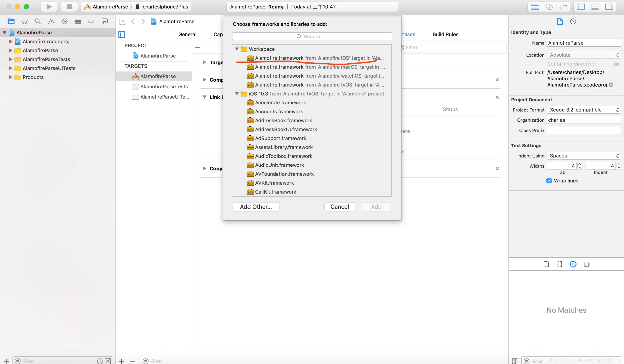This screenshot has width=624, height=364.
Task: Open Project Format dropdown
Action: 584,110
